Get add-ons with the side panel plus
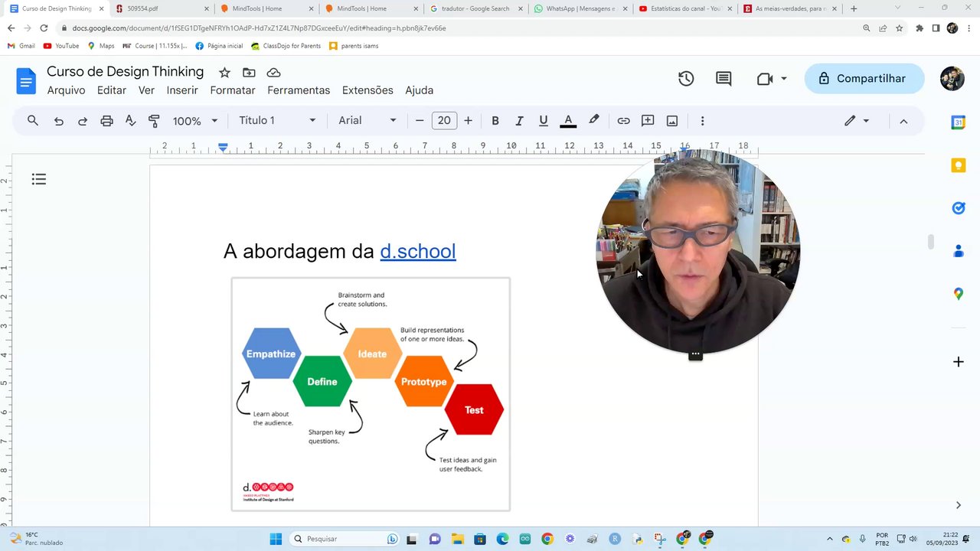 (x=958, y=361)
